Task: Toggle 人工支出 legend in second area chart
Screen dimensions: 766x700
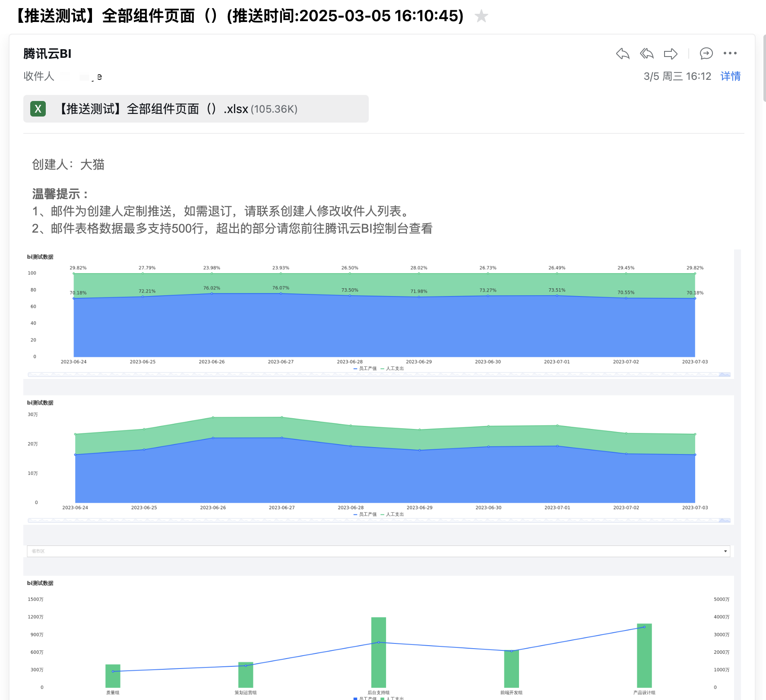Action: pos(392,514)
